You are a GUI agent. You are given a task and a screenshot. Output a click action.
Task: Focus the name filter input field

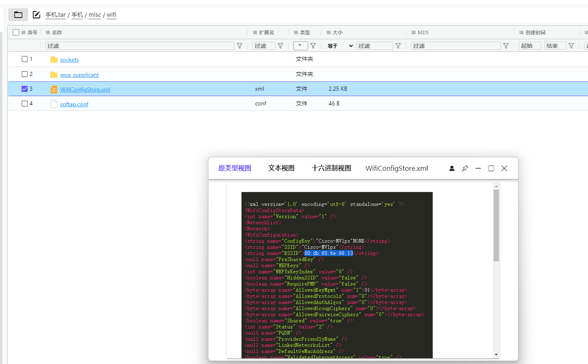click(x=140, y=46)
